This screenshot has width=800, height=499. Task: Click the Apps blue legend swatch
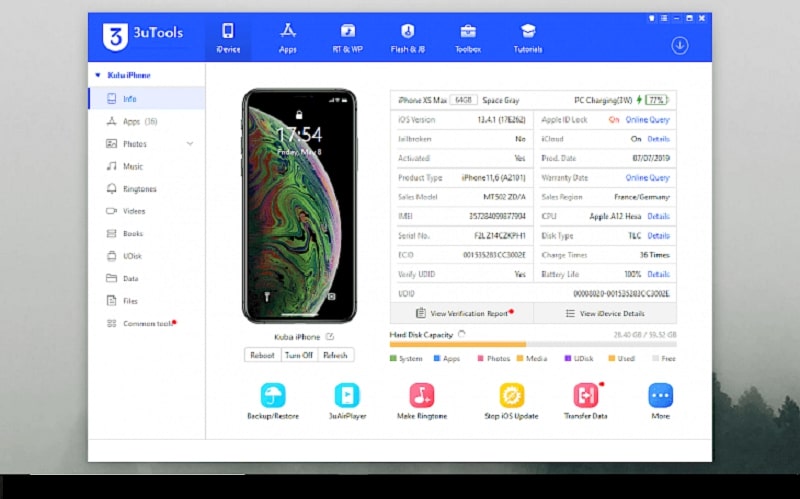pos(437,359)
